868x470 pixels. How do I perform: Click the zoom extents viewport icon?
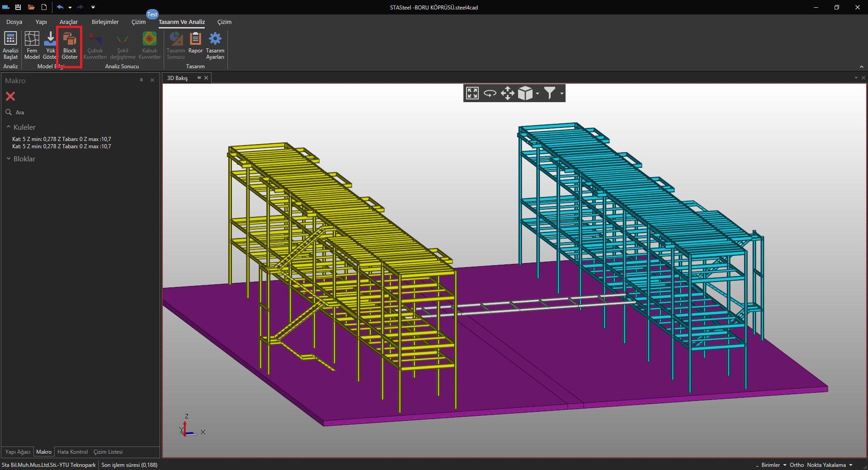(x=472, y=93)
